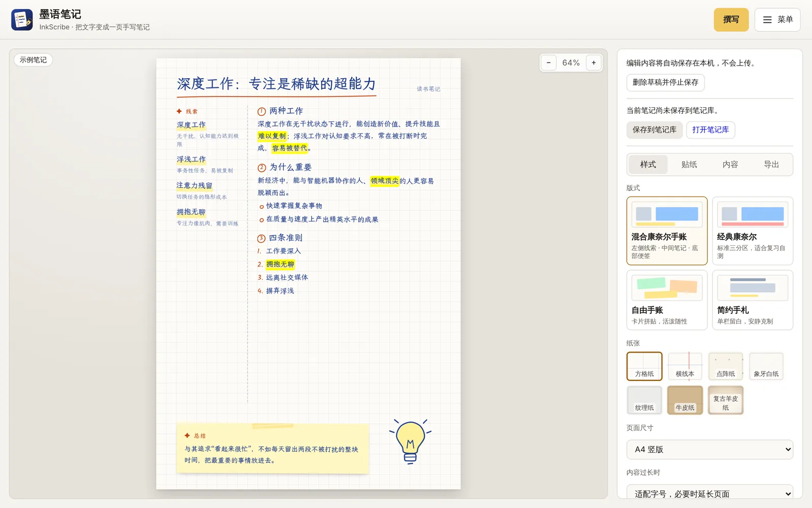Image resolution: width=812 pixels, height=508 pixels.
Task: Click the list item 远离社交媒体
Action: coord(287,277)
